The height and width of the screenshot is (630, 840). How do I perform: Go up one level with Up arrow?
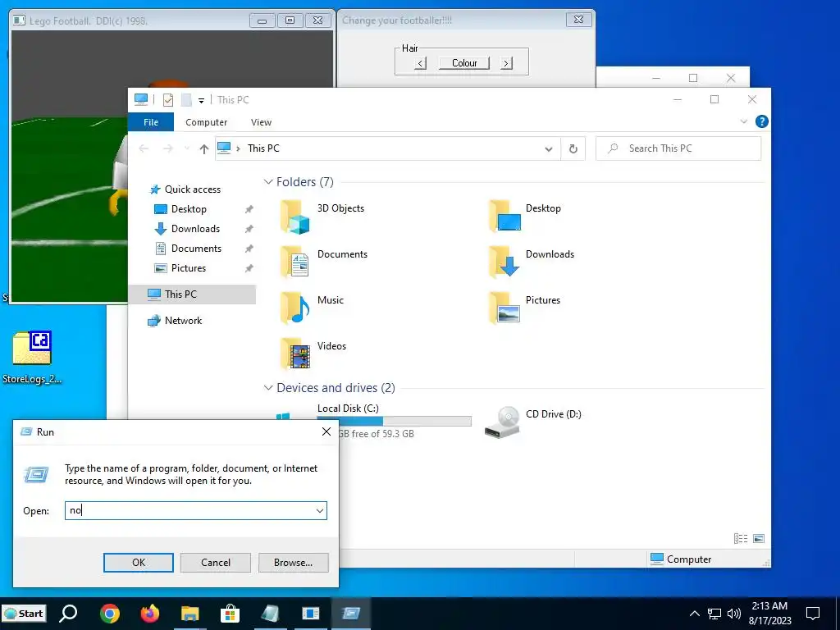point(203,148)
